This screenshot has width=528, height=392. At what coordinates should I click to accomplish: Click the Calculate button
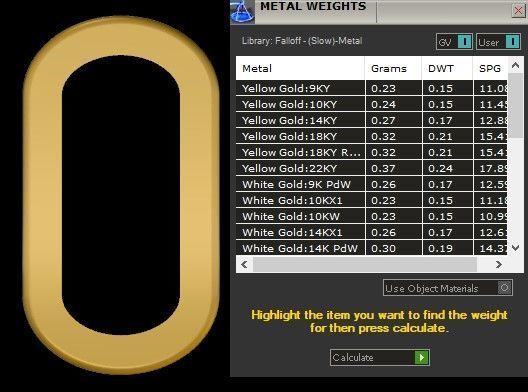[380, 357]
